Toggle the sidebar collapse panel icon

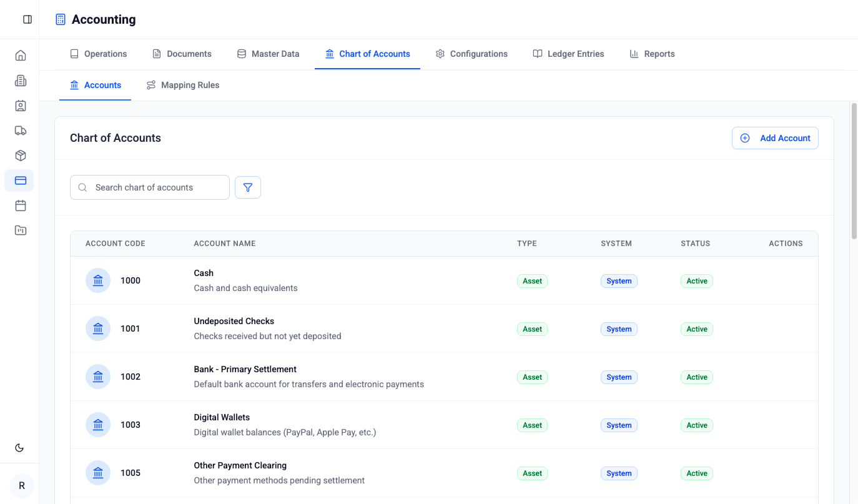27,19
